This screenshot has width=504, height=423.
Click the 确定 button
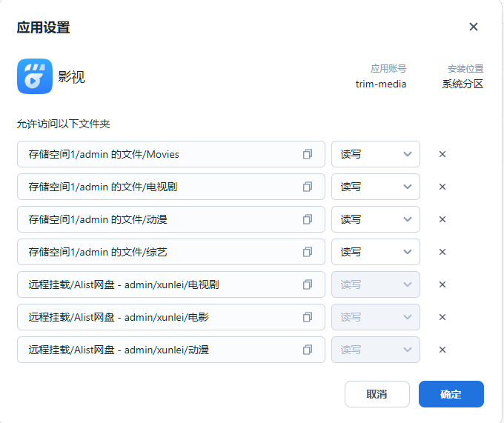coord(451,394)
